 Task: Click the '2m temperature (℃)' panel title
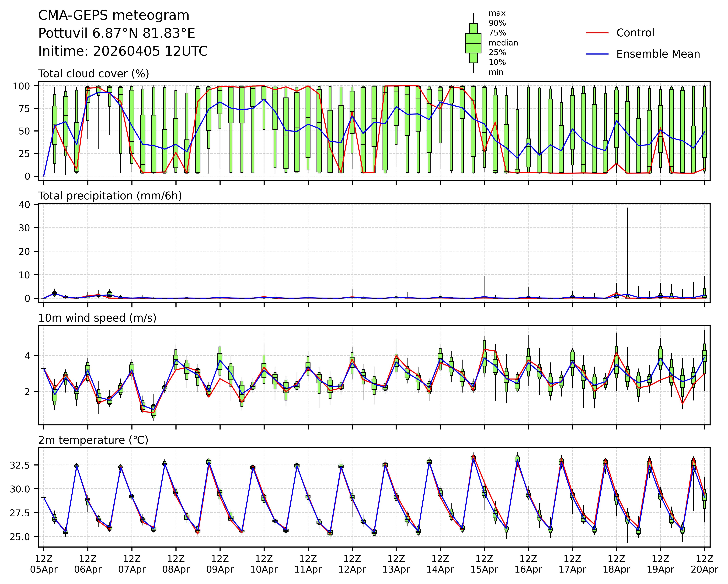click(93, 440)
